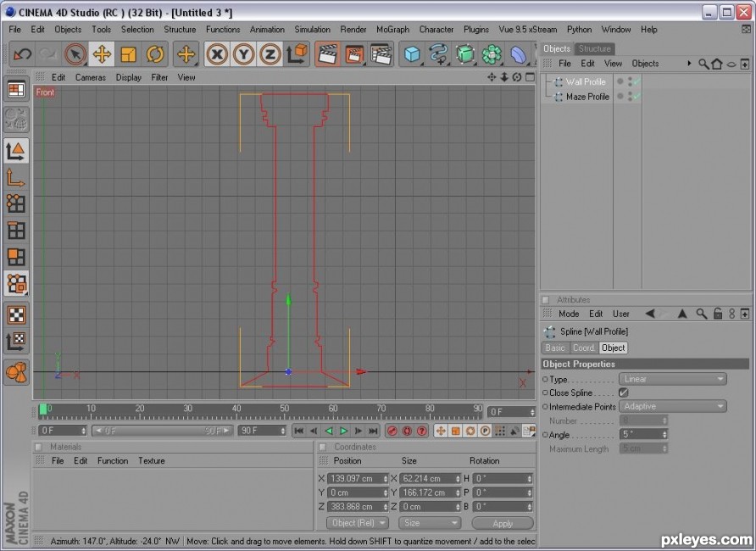This screenshot has width=756, height=551.
Task: Activate the Move tool in toolbar
Action: coord(102,54)
